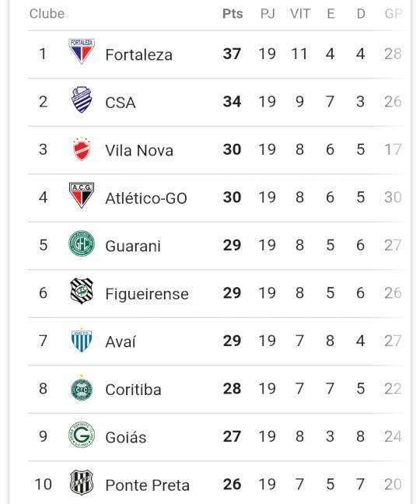Click the PJ column header
The image size is (420, 504).
click(x=268, y=14)
